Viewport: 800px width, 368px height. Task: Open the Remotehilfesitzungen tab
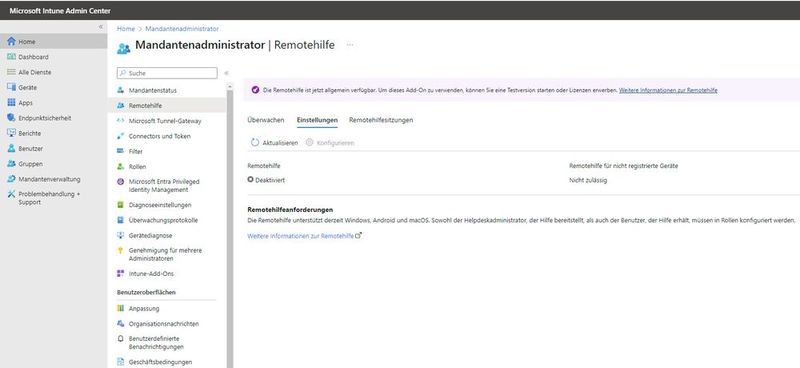381,120
